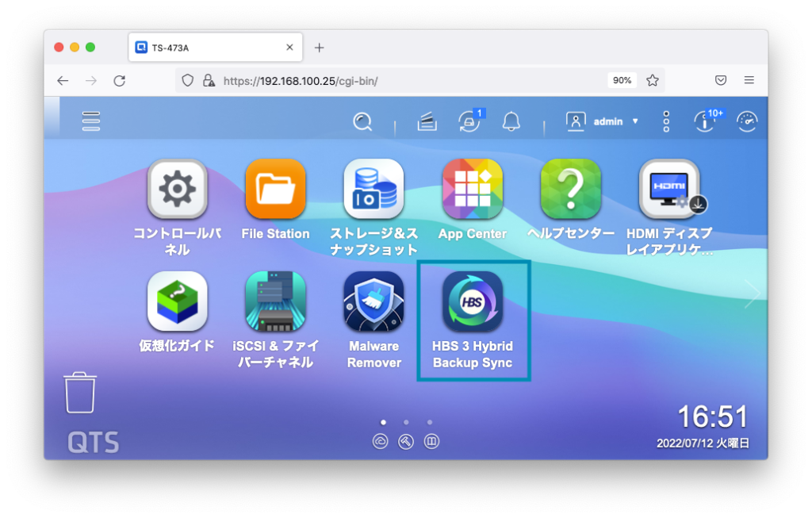This screenshot has width=812, height=518.
Task: Click the QTS search magnifier icon
Action: (x=362, y=121)
